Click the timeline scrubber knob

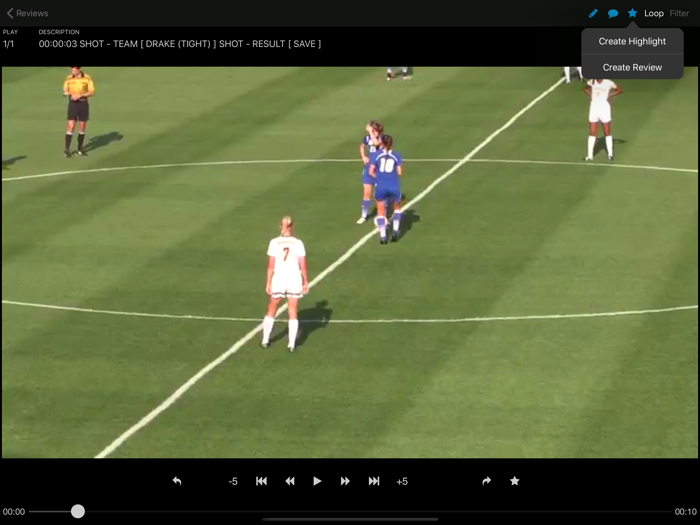point(78,511)
